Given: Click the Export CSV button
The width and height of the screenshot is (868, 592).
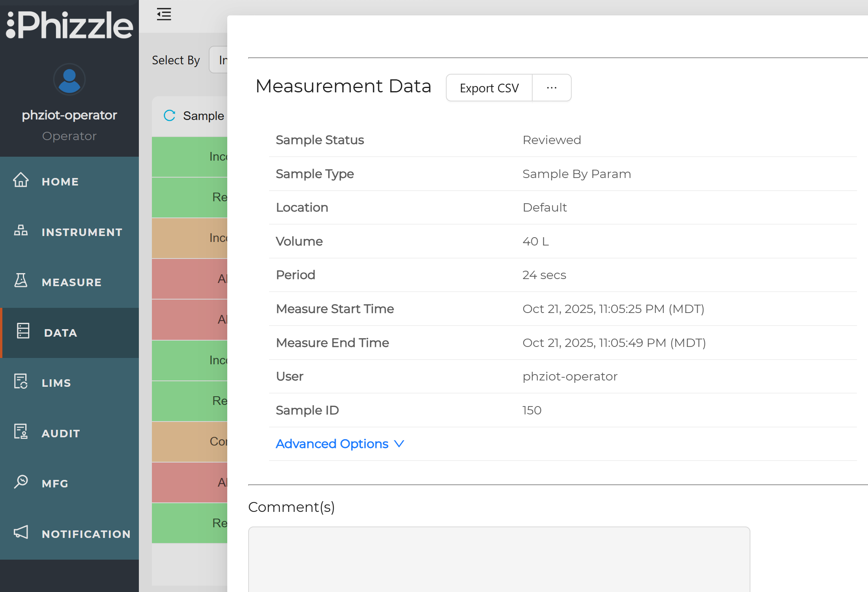Looking at the screenshot, I should (488, 88).
